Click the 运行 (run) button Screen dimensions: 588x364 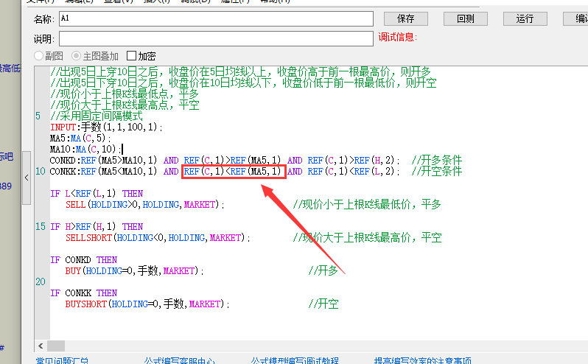point(525,18)
